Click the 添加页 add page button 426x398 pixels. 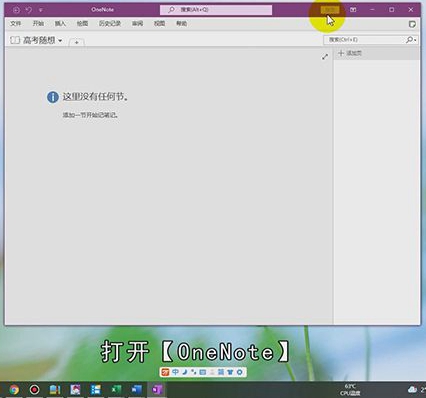[x=350, y=53]
